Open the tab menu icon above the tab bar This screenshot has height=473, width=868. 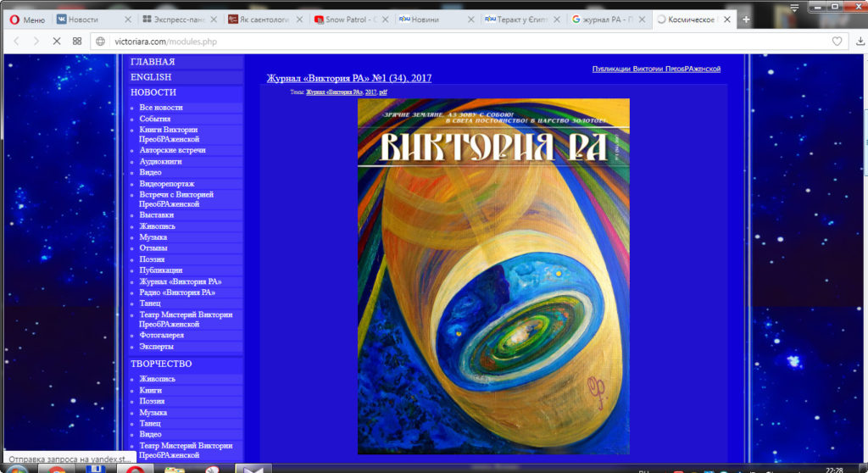tap(793, 7)
